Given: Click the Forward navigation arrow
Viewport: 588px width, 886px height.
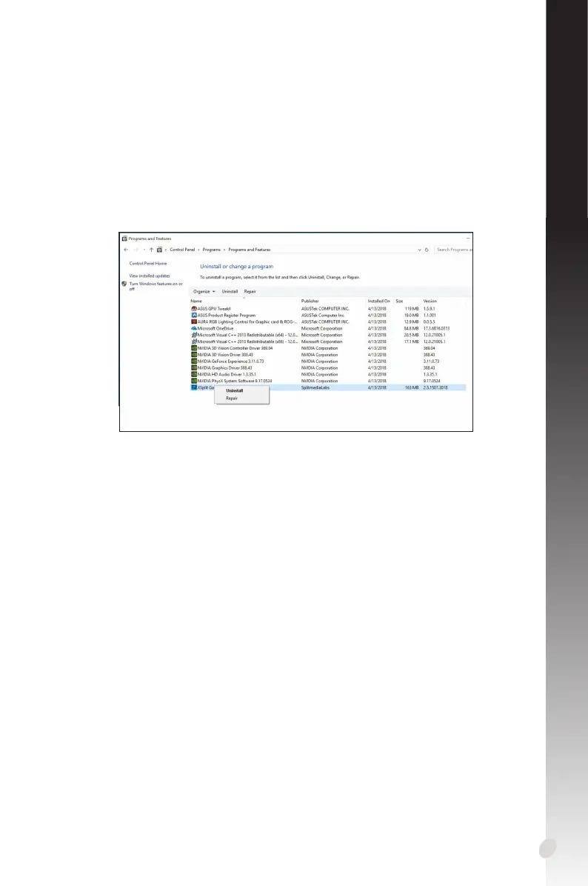Looking at the screenshot, I should (x=136, y=250).
